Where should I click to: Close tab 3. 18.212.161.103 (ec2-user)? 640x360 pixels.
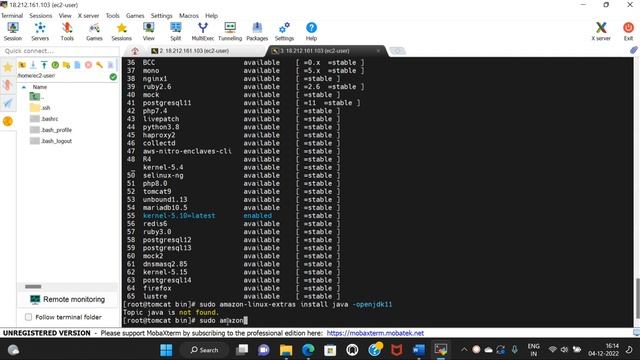(x=378, y=51)
